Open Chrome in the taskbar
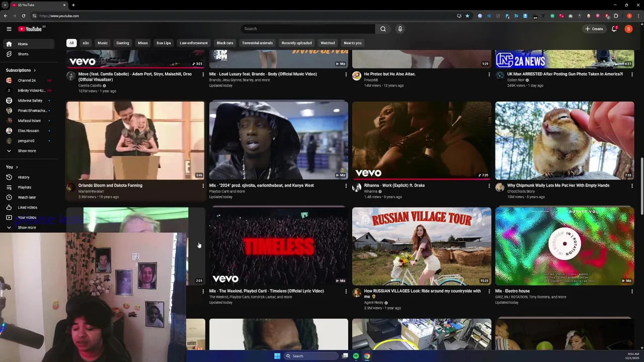Image resolution: width=644 pixels, height=362 pixels. pos(367,356)
